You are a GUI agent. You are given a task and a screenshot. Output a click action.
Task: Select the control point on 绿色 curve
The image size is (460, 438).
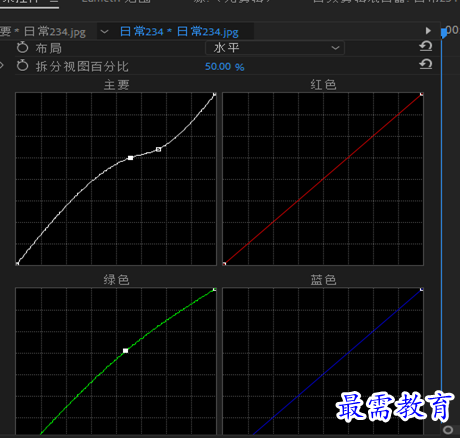tap(126, 351)
